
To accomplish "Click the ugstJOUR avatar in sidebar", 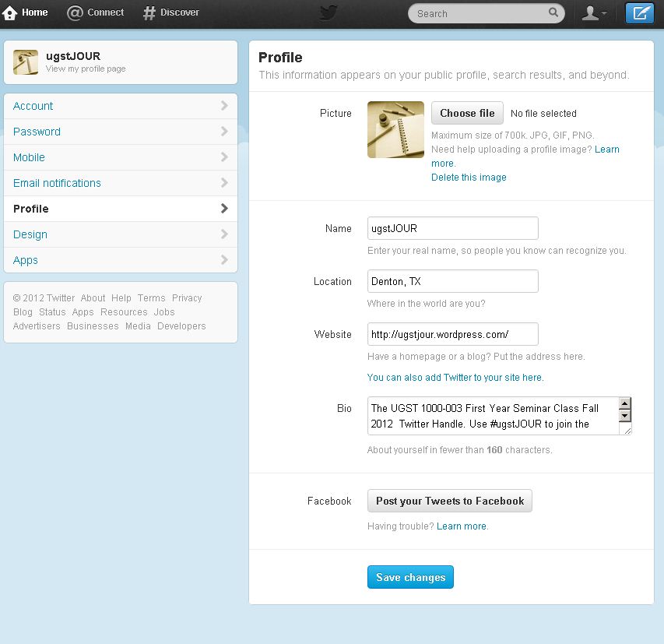I will (x=26, y=62).
